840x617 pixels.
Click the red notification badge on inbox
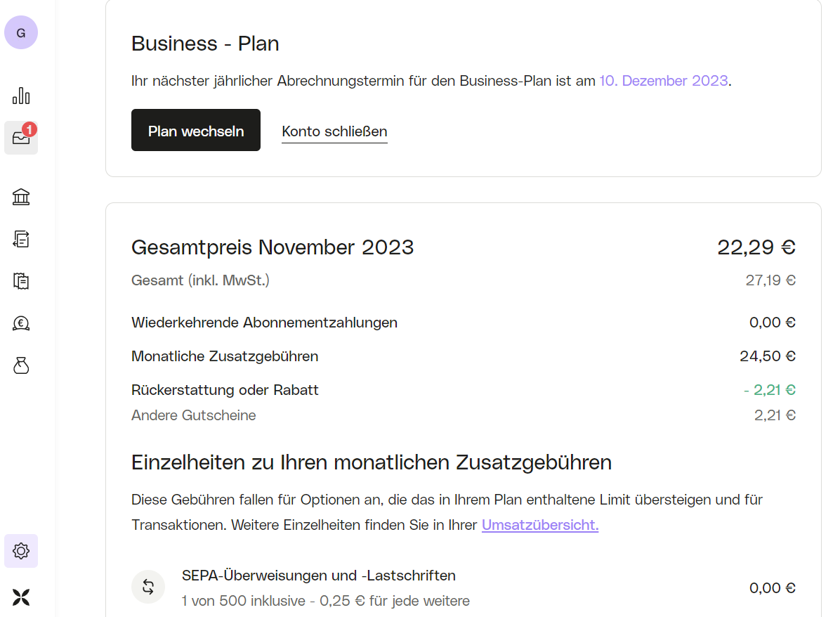[29, 129]
